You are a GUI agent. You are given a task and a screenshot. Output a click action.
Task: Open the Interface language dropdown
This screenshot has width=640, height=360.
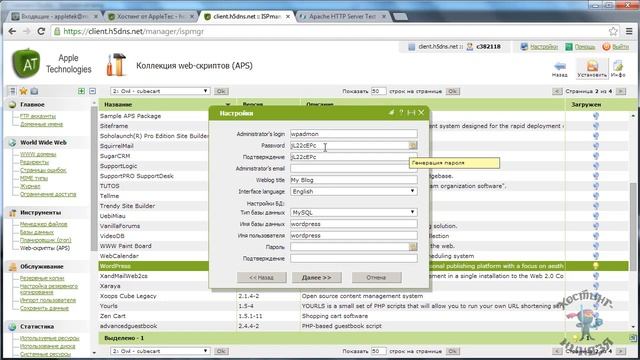click(354, 191)
